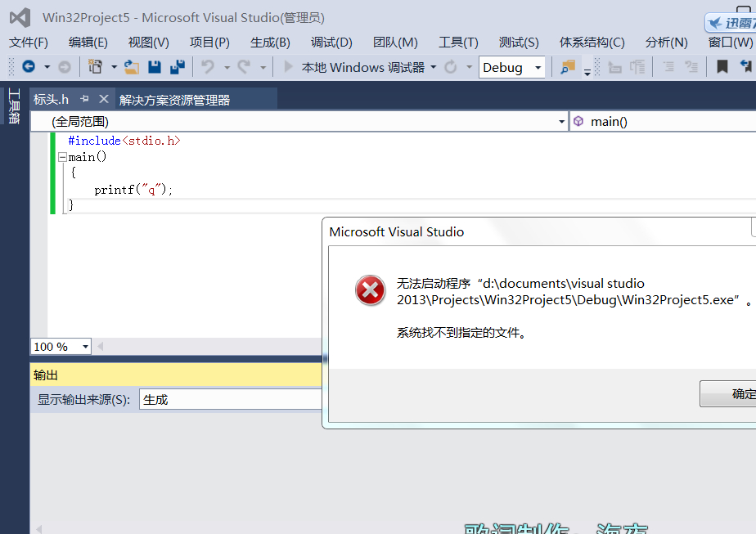756x534 pixels.
Task: Open the Undo history dropdown arrow
Action: coord(227,68)
